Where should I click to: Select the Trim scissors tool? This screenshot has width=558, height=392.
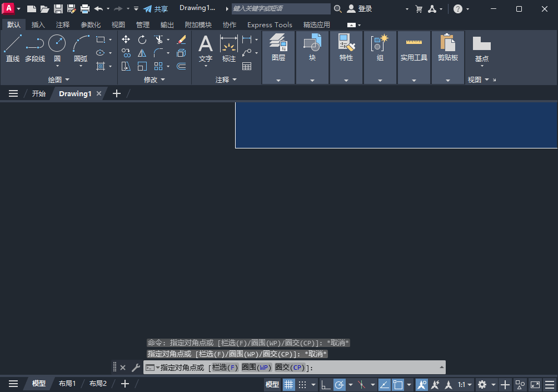(x=158, y=39)
